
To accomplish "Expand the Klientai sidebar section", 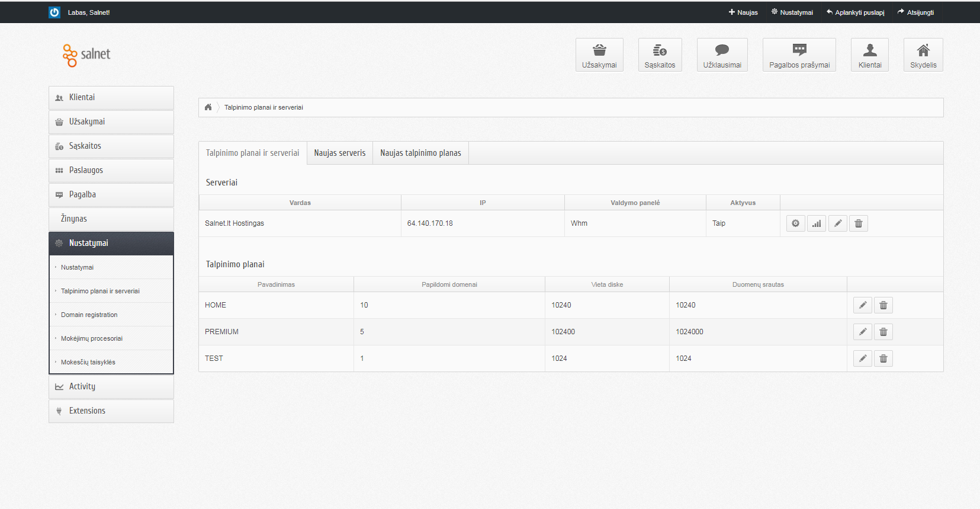I will tap(111, 98).
